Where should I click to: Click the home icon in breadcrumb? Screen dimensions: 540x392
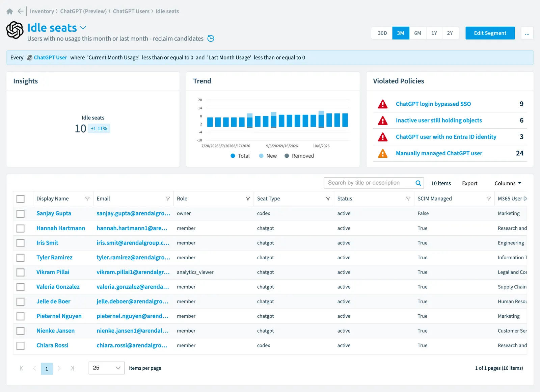(x=10, y=11)
